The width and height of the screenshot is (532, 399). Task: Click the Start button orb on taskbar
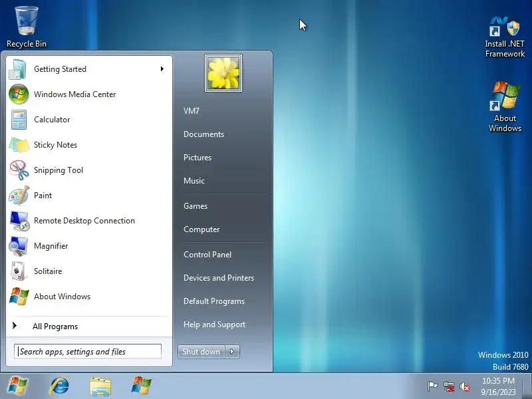tap(18, 386)
